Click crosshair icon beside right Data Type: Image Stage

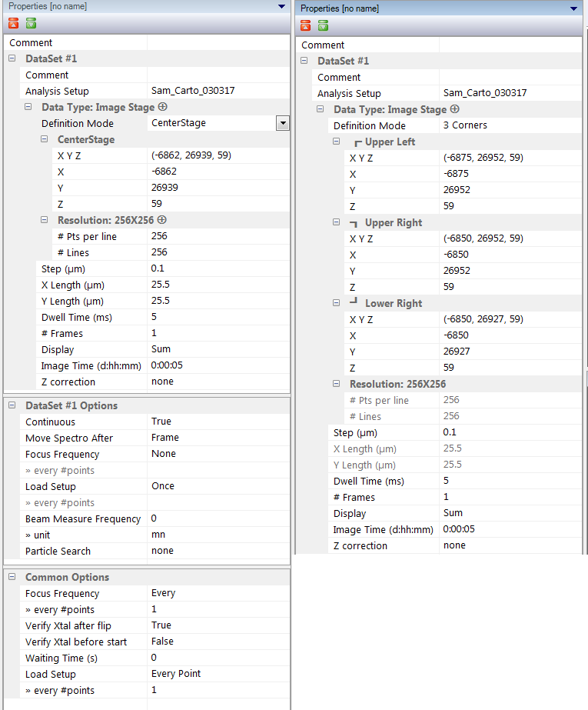click(454, 109)
